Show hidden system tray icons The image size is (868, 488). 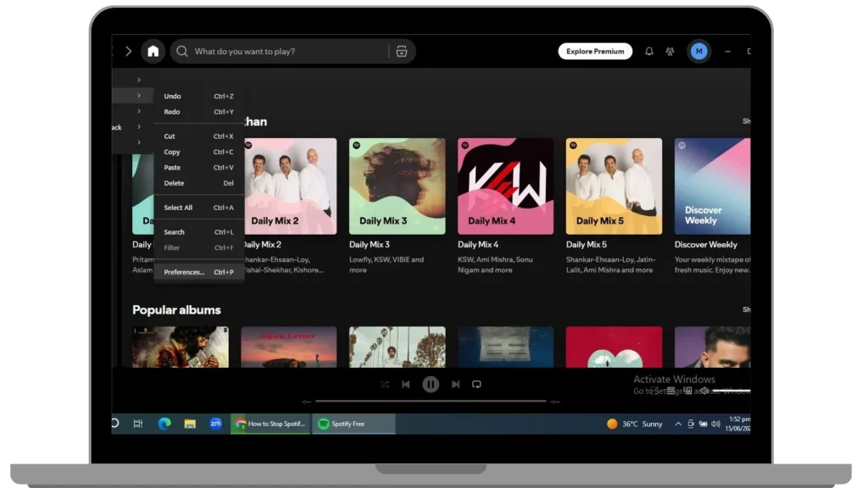point(678,424)
